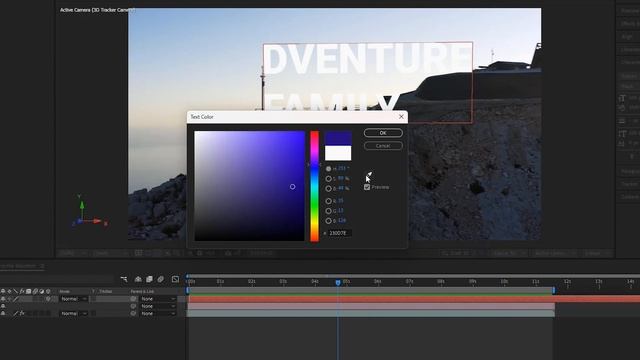Image resolution: width=640 pixels, height=360 pixels.
Task: Pick a color with the eyedropper tool
Action: coord(369,174)
